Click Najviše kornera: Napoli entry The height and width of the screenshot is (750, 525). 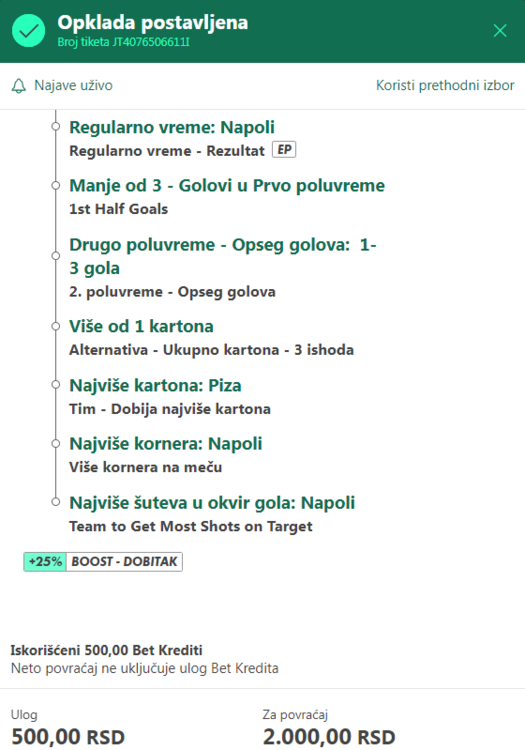tap(166, 444)
